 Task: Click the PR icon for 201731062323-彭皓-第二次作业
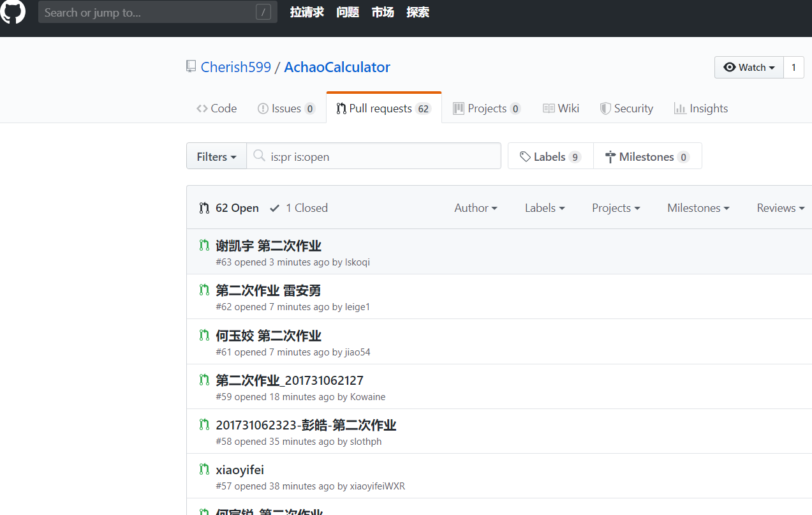coord(204,424)
